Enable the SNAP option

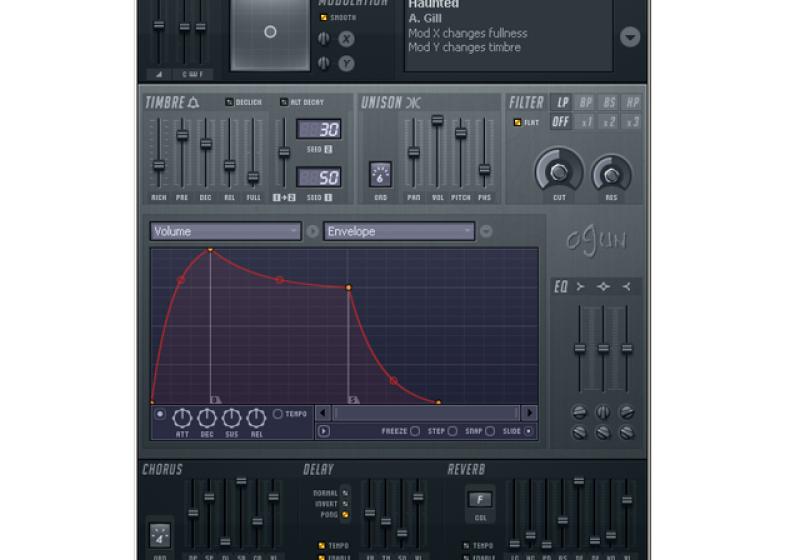click(x=490, y=431)
